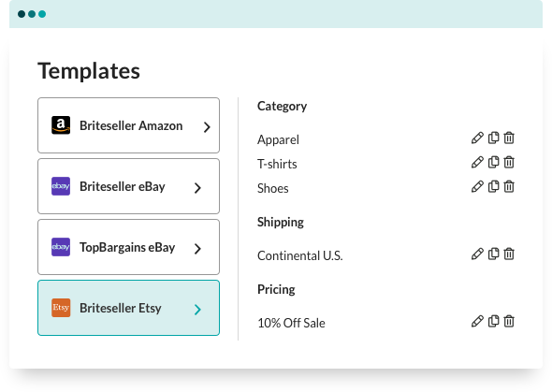This screenshot has height=392, width=552.
Task: Duplicate the 10% Off Sale template
Action: [494, 321]
